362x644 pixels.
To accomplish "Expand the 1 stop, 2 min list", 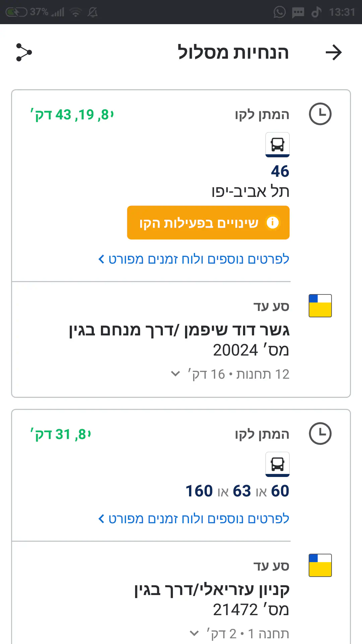I will (194, 633).
